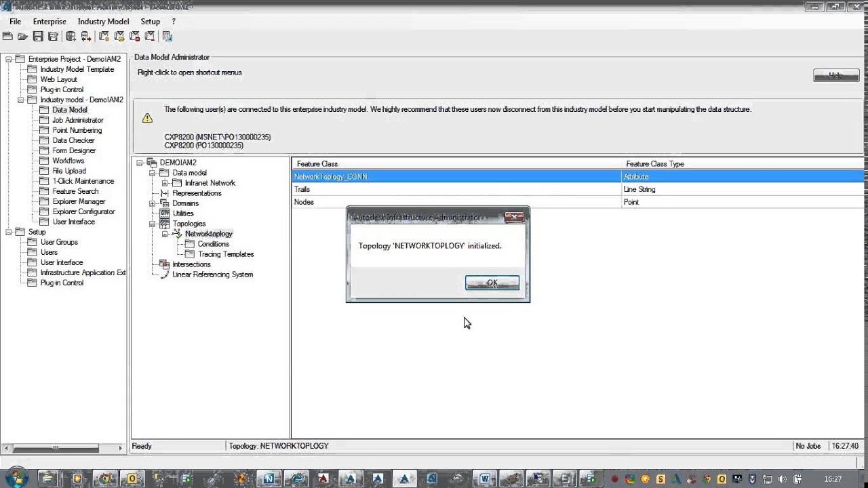Click the Save As toolbar icon
868x488 pixels.
pos(52,37)
